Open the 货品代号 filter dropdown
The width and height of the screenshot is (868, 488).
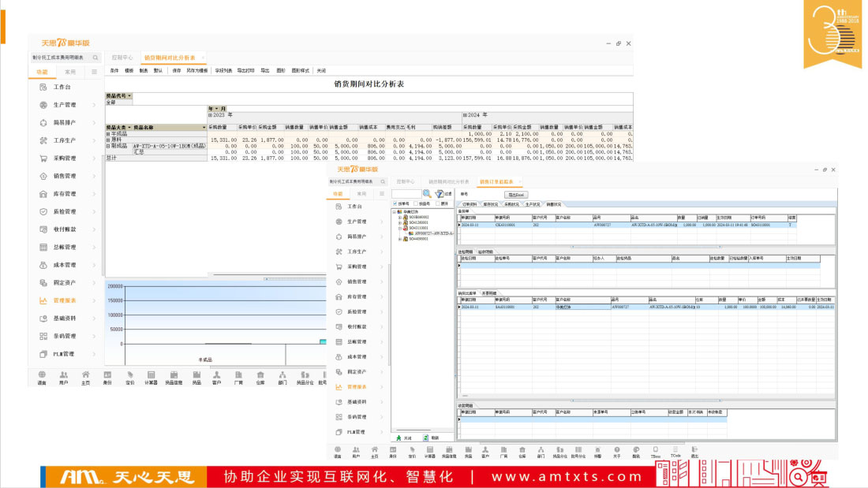click(x=129, y=96)
